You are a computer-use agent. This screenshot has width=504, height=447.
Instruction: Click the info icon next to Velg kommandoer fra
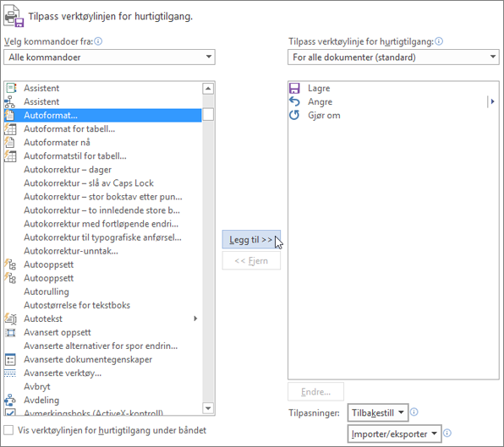[98, 41]
